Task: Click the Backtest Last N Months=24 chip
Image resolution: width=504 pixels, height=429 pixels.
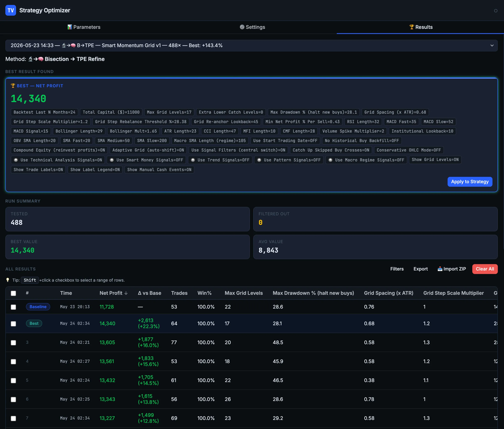Action: pos(44,112)
